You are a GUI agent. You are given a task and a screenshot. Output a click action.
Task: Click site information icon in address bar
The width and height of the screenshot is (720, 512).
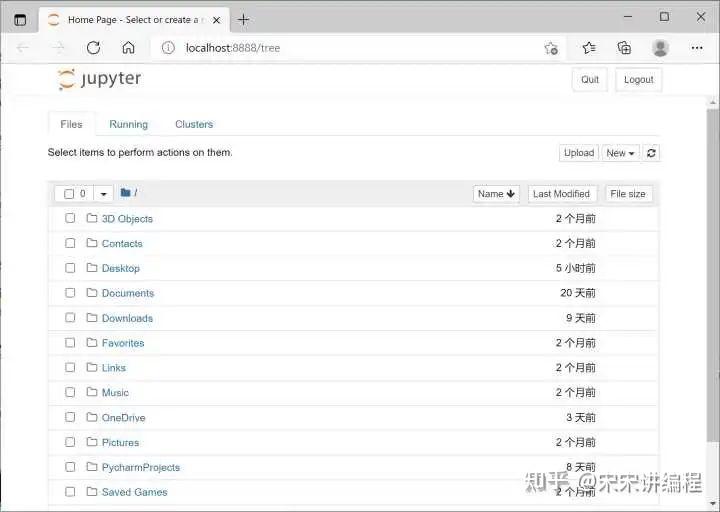click(x=168, y=48)
